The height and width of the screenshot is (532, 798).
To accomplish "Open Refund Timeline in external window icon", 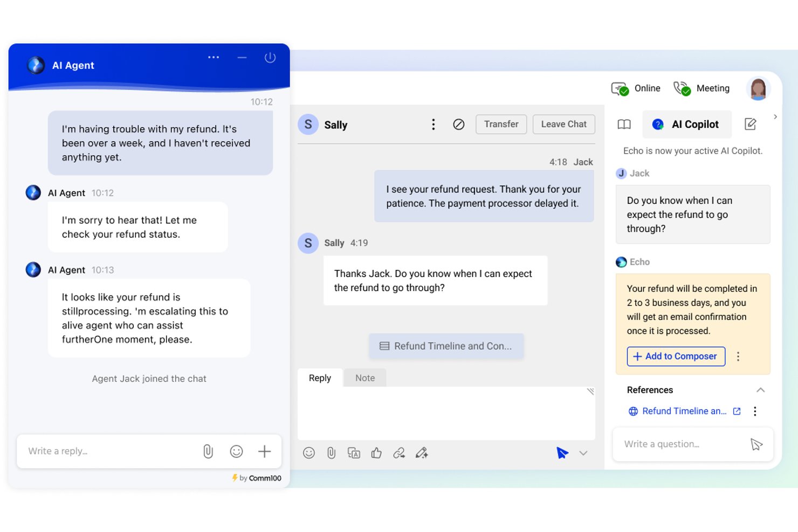I will point(737,411).
